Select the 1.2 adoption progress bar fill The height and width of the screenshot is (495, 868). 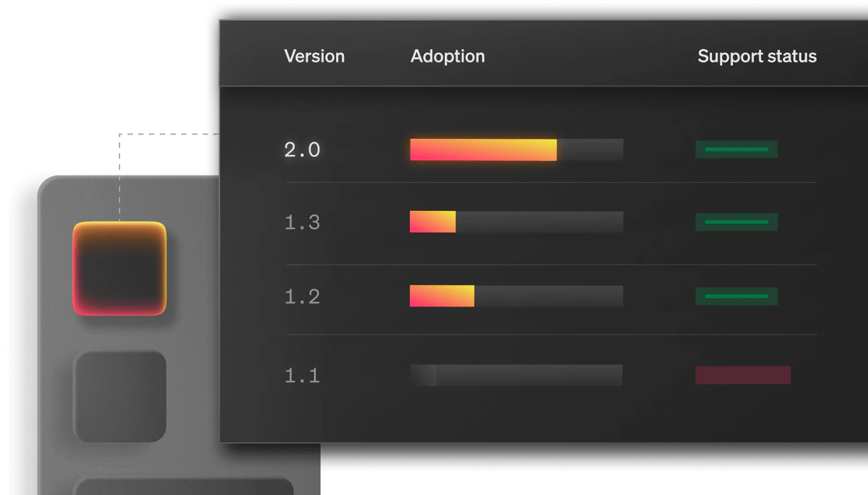(x=442, y=296)
